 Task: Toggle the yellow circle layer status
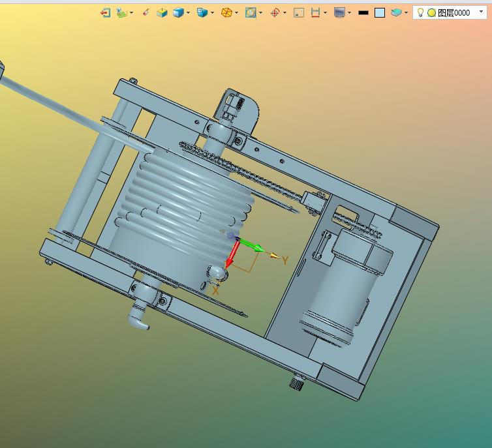coord(432,13)
